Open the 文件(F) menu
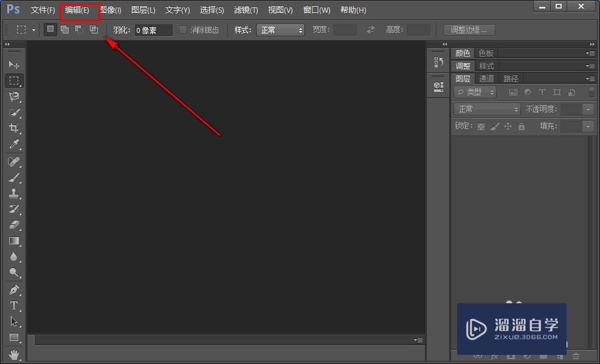 [x=43, y=10]
